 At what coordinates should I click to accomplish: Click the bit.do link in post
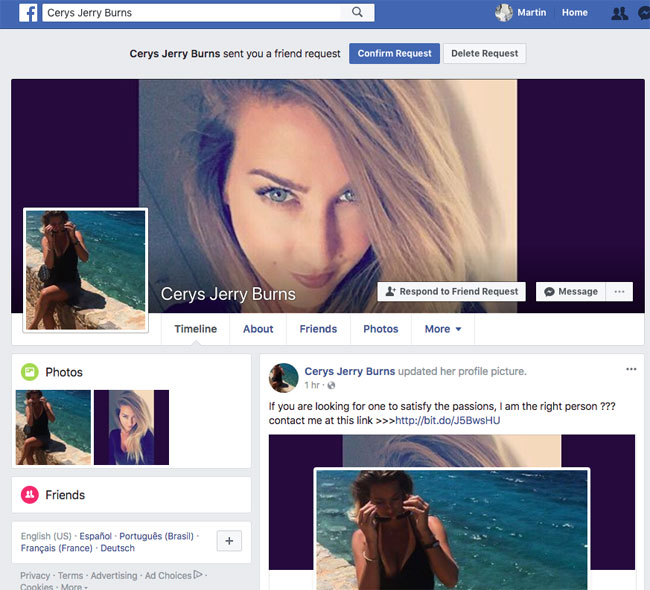click(x=447, y=421)
